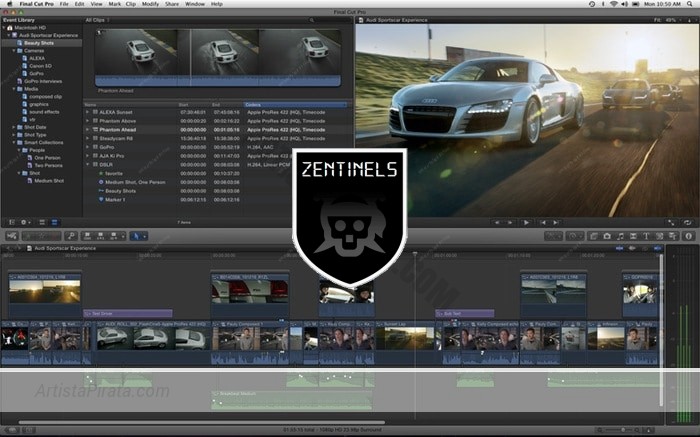Collapse the Smart Collections folder

tap(14, 142)
